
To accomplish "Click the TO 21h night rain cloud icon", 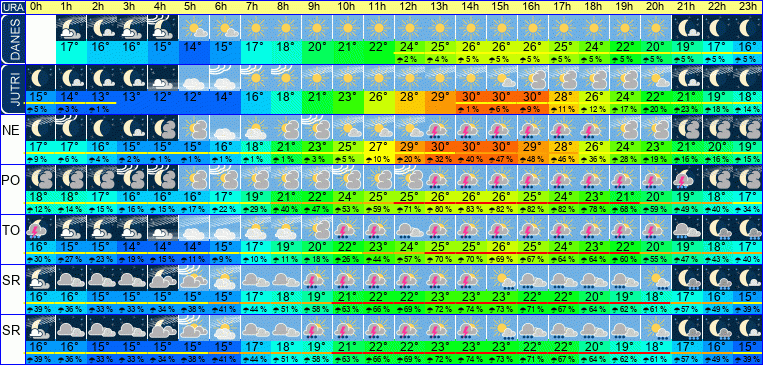I will pyautogui.click(x=687, y=228).
